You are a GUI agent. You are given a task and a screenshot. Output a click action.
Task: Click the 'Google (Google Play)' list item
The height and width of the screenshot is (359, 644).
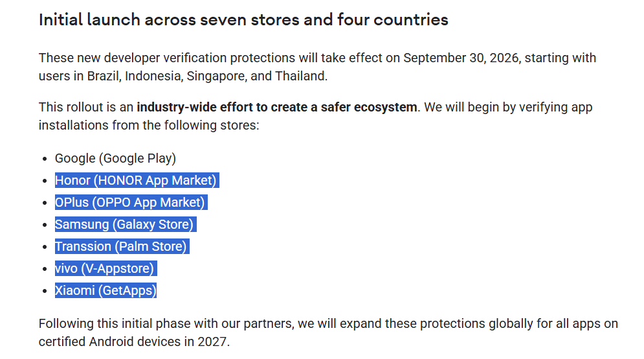(115, 158)
